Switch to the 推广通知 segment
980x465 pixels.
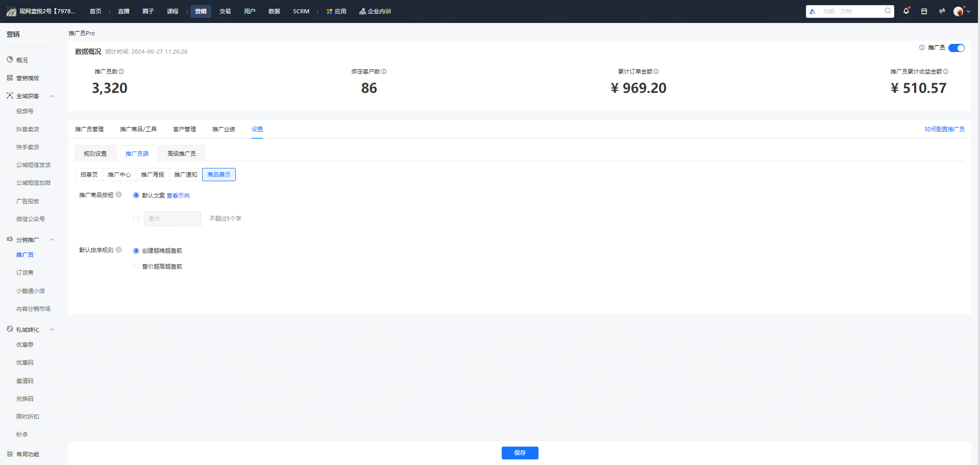(186, 175)
